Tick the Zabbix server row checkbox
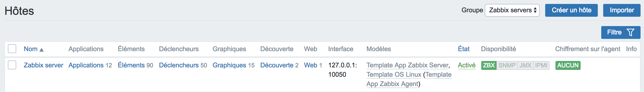The height and width of the screenshot is (92, 644). click(12, 65)
